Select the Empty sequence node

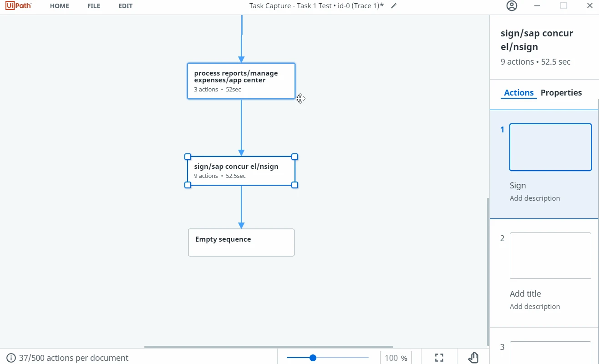coord(241,243)
